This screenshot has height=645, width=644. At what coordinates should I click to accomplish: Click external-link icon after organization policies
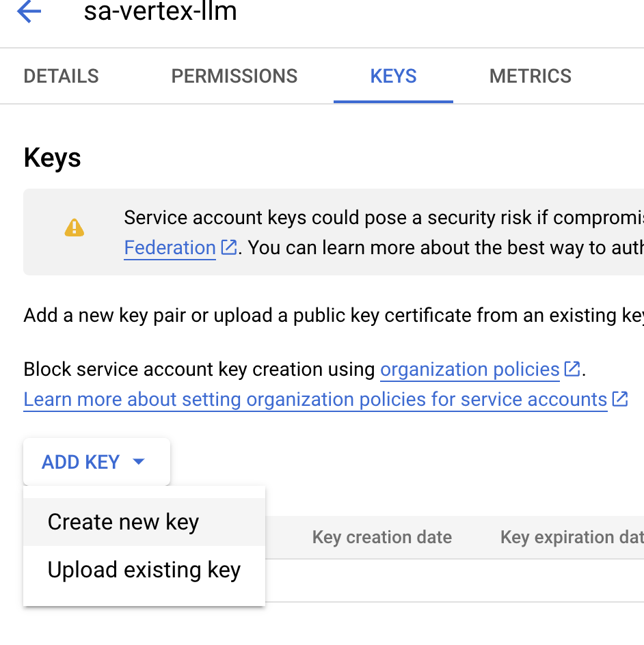pos(572,369)
